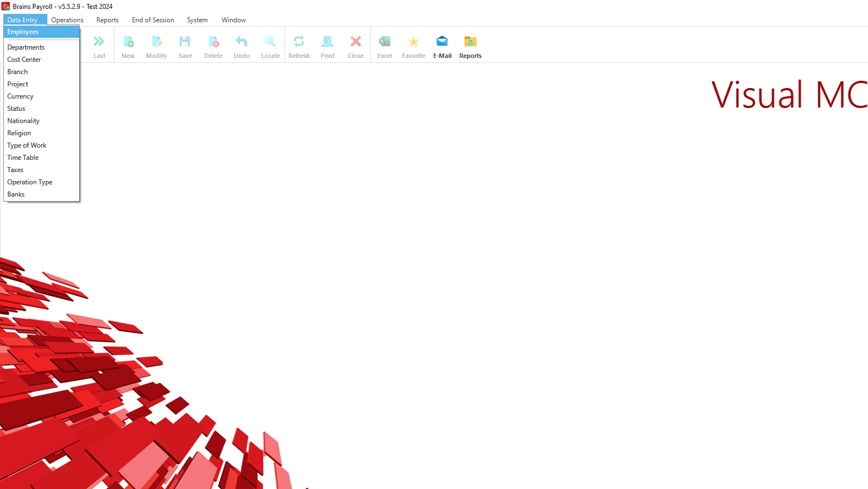Select Status menu entry

[41, 109]
